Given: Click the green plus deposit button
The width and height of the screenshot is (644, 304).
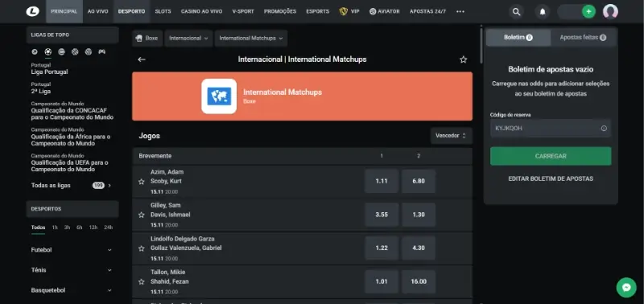Looking at the screenshot, I should pyautogui.click(x=588, y=12).
